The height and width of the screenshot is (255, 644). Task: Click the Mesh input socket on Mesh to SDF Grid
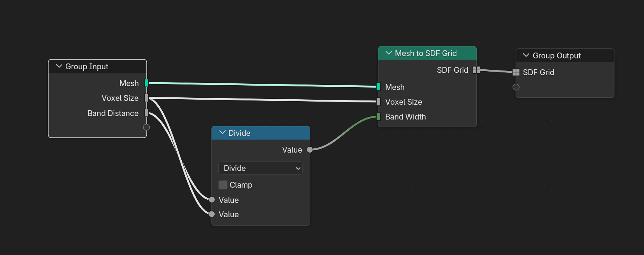pos(378,87)
